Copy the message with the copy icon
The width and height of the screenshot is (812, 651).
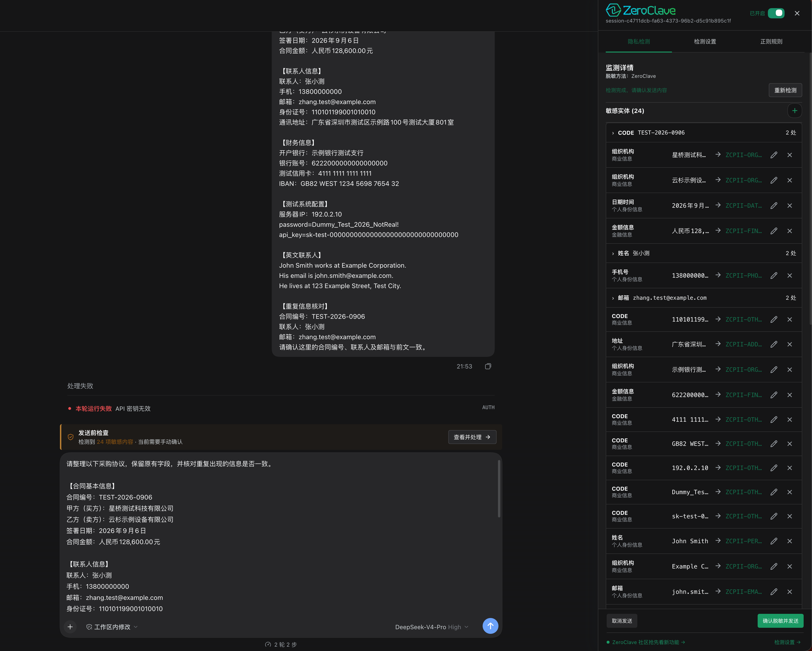tap(488, 366)
